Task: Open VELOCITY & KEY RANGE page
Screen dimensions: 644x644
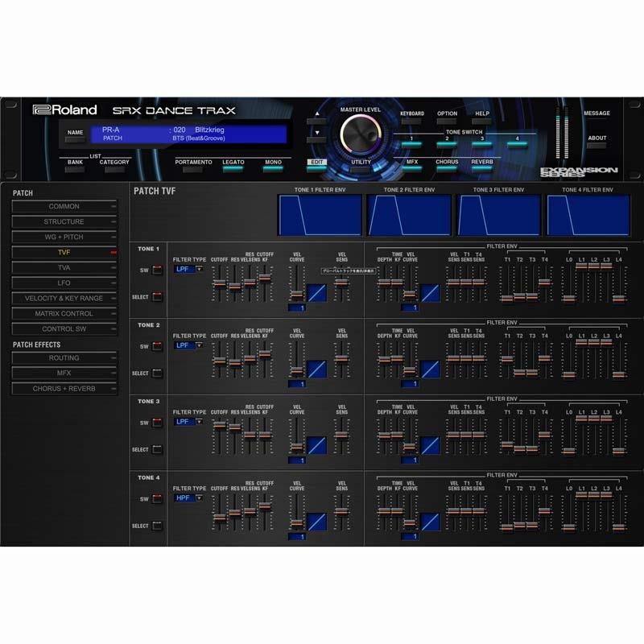Action: pyautogui.click(x=64, y=298)
